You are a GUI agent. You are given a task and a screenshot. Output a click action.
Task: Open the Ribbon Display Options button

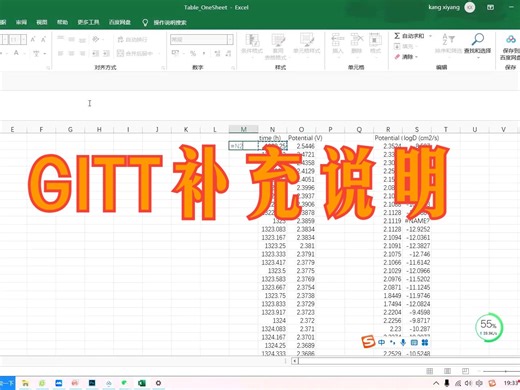(490, 7)
